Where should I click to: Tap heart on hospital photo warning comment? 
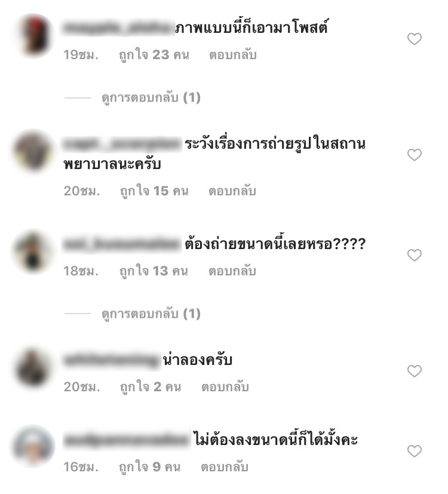(x=415, y=155)
